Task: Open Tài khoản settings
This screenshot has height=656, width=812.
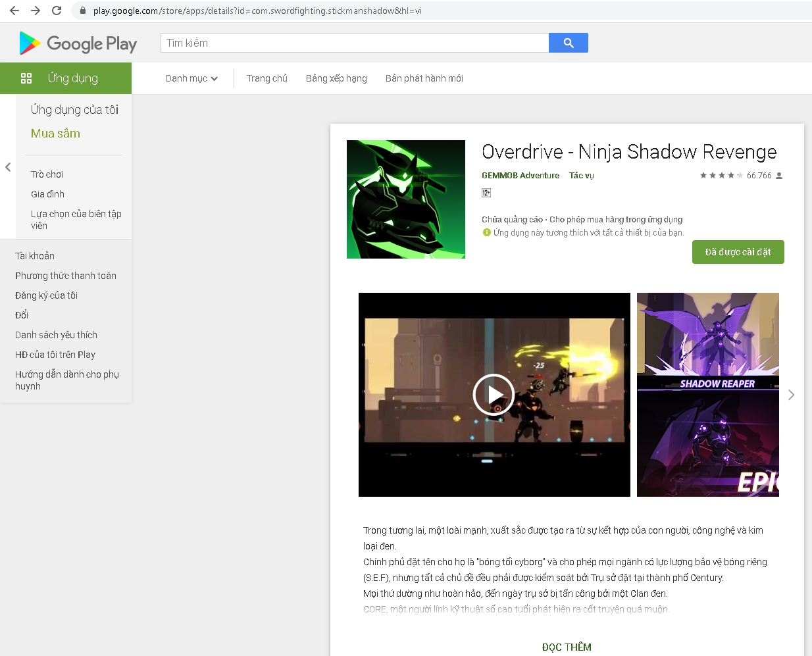Action: coord(35,256)
